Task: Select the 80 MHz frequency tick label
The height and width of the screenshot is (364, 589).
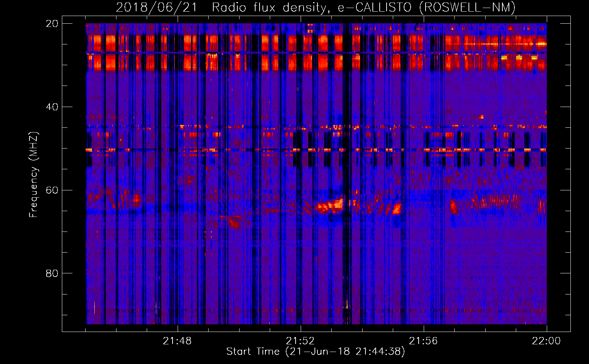Action: pyautogui.click(x=52, y=273)
